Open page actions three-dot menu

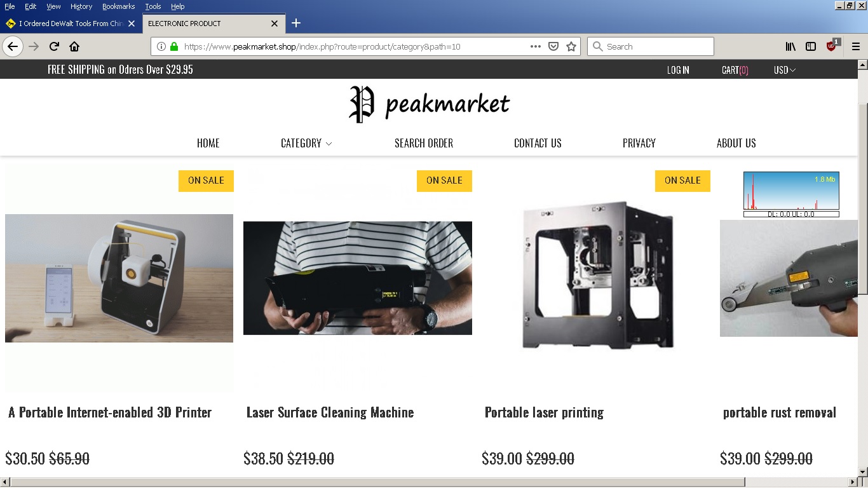point(536,46)
